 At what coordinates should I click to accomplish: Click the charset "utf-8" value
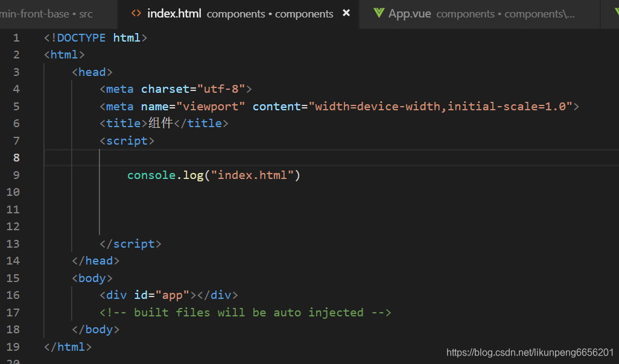tap(221, 89)
